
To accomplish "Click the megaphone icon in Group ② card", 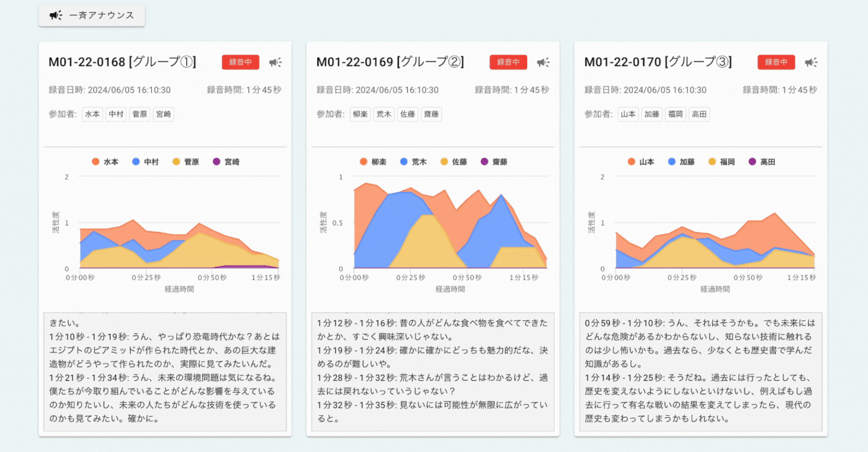I will pyautogui.click(x=543, y=62).
